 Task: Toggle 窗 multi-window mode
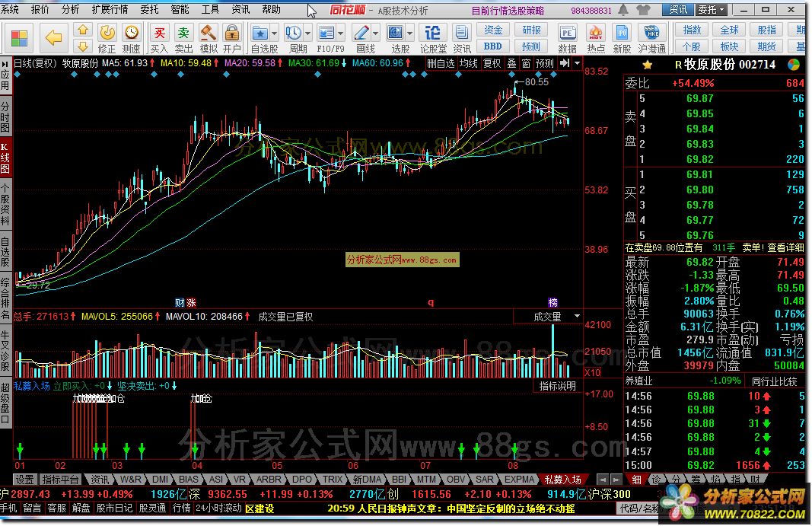(x=526, y=63)
